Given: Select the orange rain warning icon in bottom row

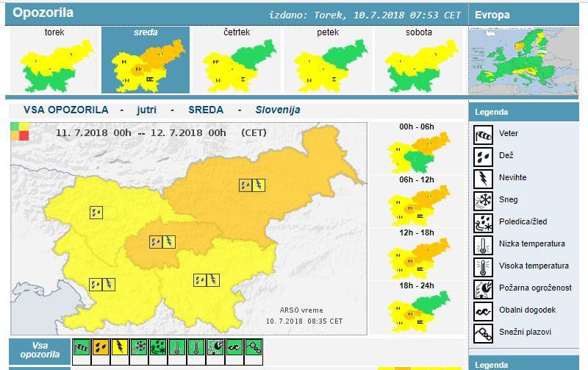Looking at the screenshot, I should [100, 347].
